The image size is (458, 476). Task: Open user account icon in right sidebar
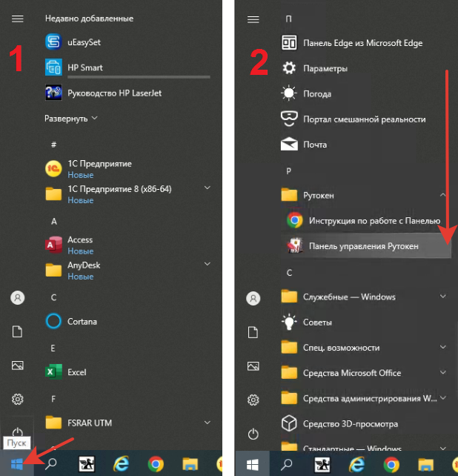(253, 298)
